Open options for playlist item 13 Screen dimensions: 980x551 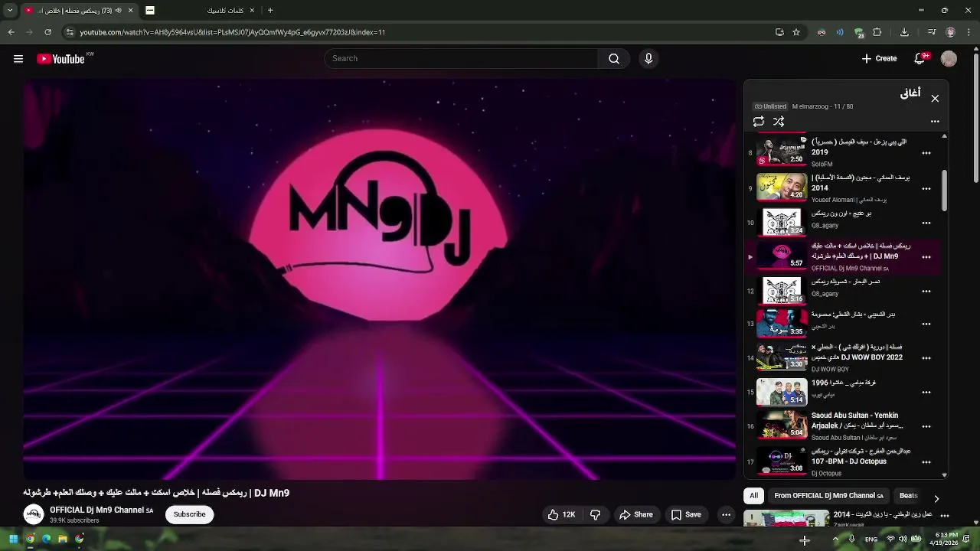(926, 324)
